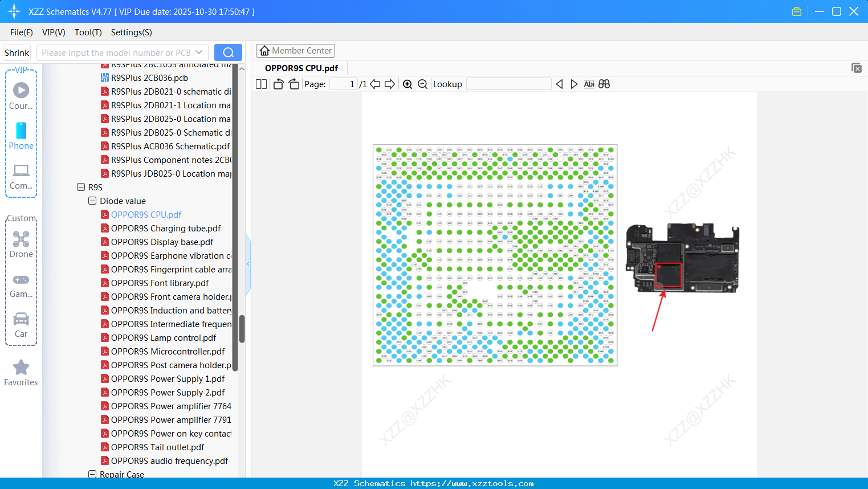
Task: Open the Settings(S) menu
Action: coord(132,32)
